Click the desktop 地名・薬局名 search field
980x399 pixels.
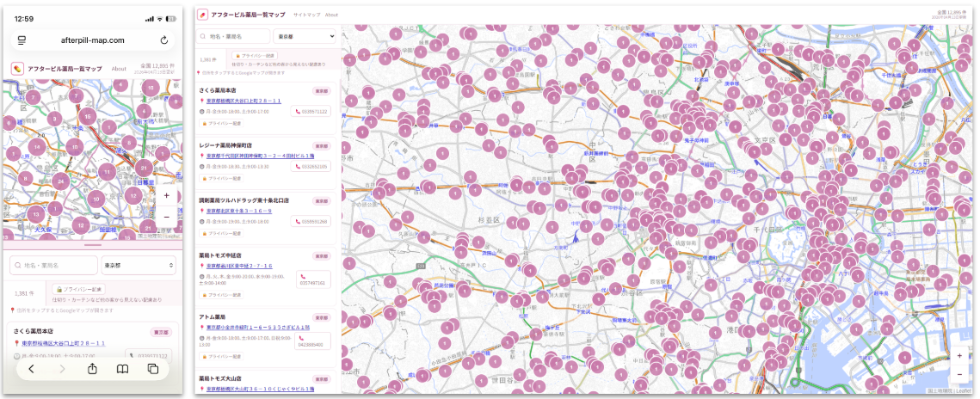(x=234, y=36)
